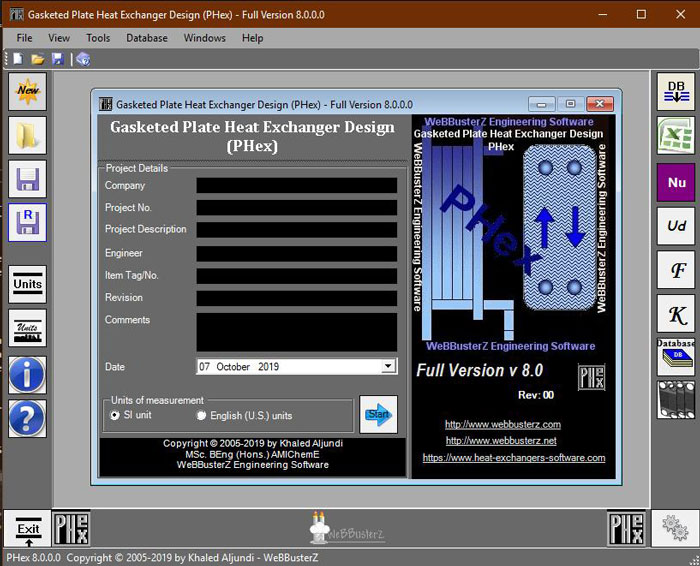Click the Company input field
Image resolution: width=700 pixels, height=566 pixels.
296,186
